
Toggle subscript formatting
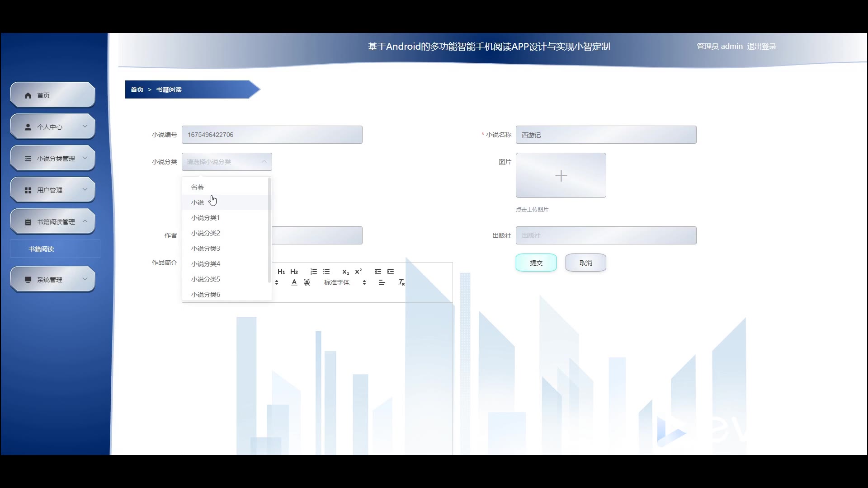(345, 272)
